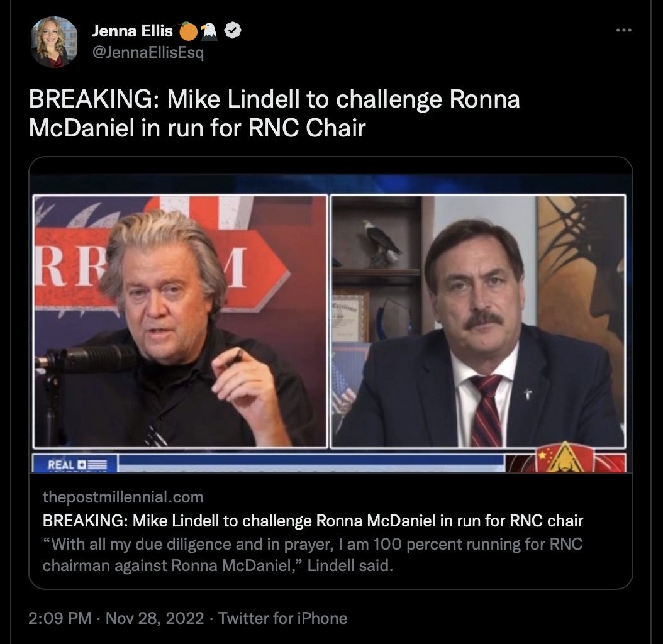
Task: Open the @JennaEllisEsq handle link
Action: point(148,53)
